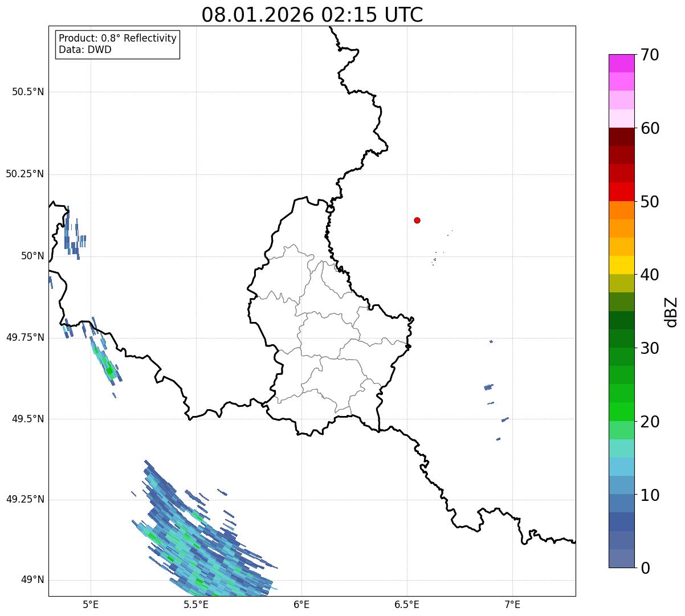
Task: Pick the magenta top colorbar swatch
Action: click(x=621, y=63)
